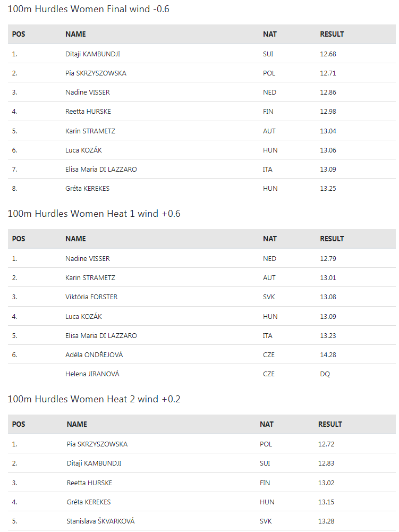Click the 12.71 result in Final table
The width and height of the screenshot is (399, 532).
click(x=328, y=73)
